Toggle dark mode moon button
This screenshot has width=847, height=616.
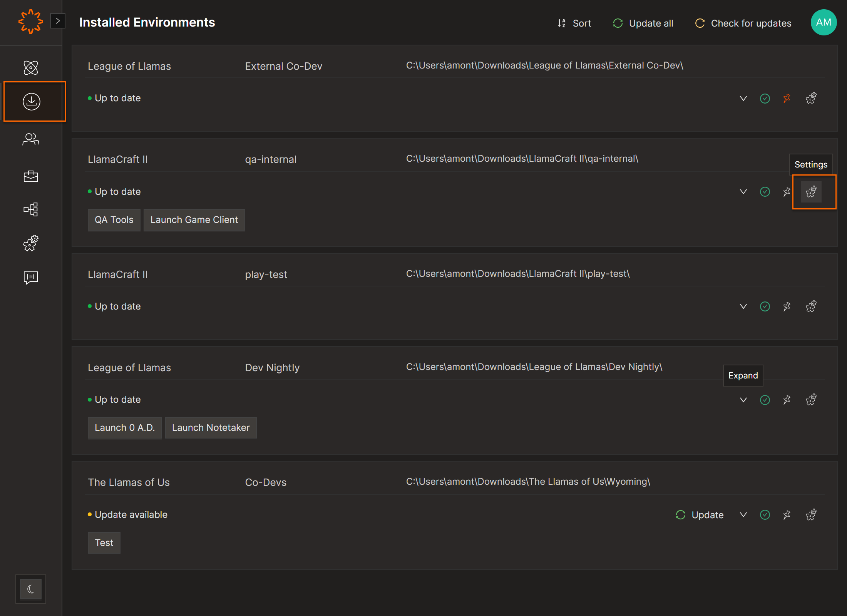pyautogui.click(x=31, y=589)
